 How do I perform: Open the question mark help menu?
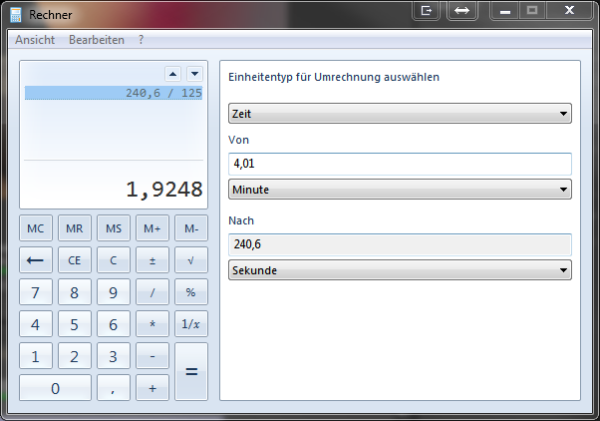[x=141, y=40]
